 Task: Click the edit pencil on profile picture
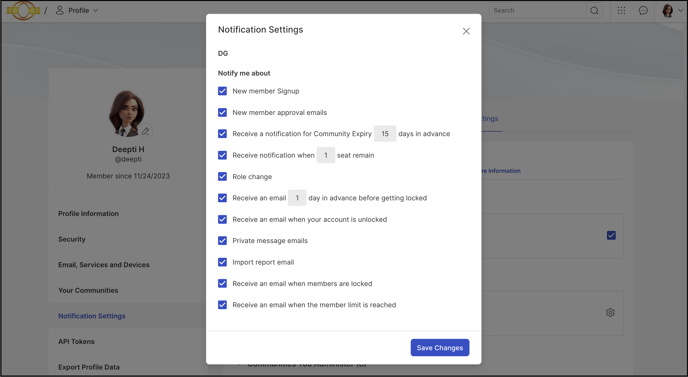[x=145, y=131]
